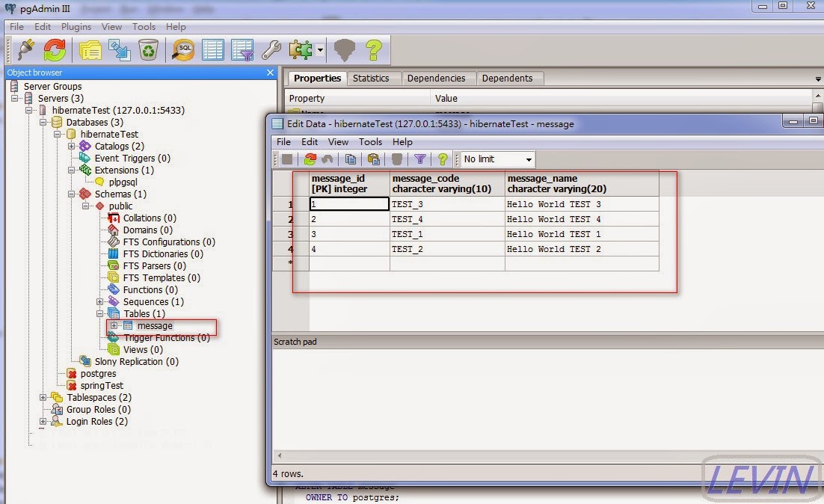Click the TEST_3 cell
Image resolution: width=824 pixels, height=504 pixels.
coord(447,204)
